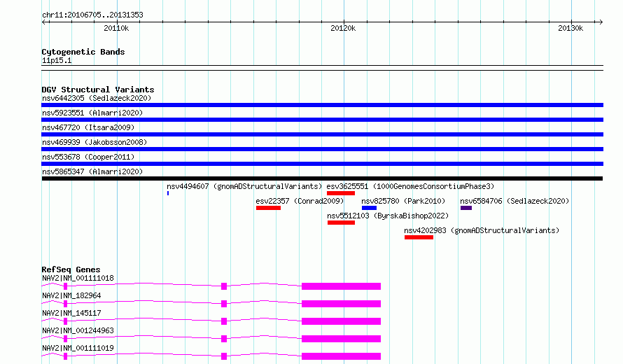The height and width of the screenshot is (364, 623).
Task: Open label esv3625551 (1000GenomesConsortiumPhase3)
Action: [x=410, y=186]
